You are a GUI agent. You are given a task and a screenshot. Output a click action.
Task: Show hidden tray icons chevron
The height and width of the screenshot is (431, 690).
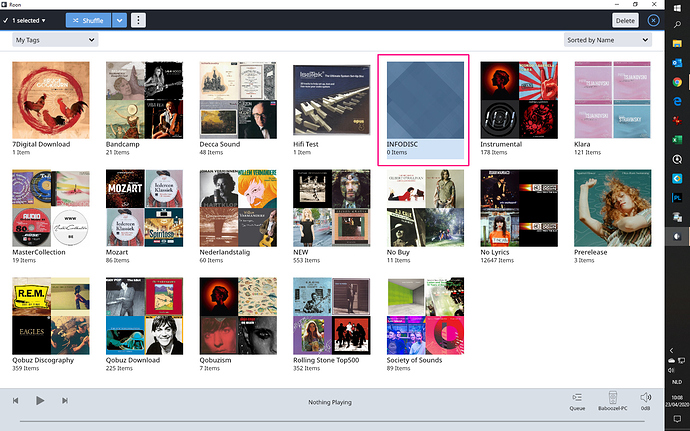point(672,350)
